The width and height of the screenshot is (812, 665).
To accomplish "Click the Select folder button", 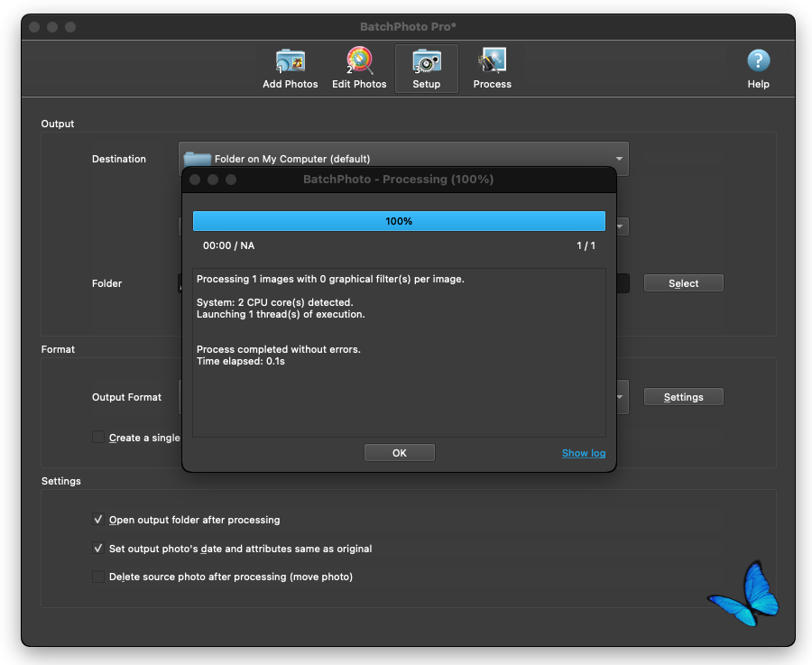I will coord(684,283).
